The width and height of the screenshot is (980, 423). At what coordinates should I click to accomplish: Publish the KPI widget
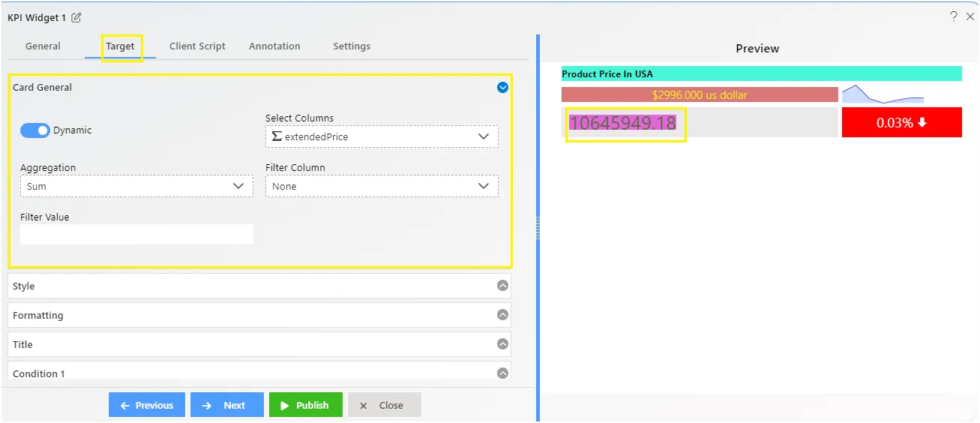point(306,405)
